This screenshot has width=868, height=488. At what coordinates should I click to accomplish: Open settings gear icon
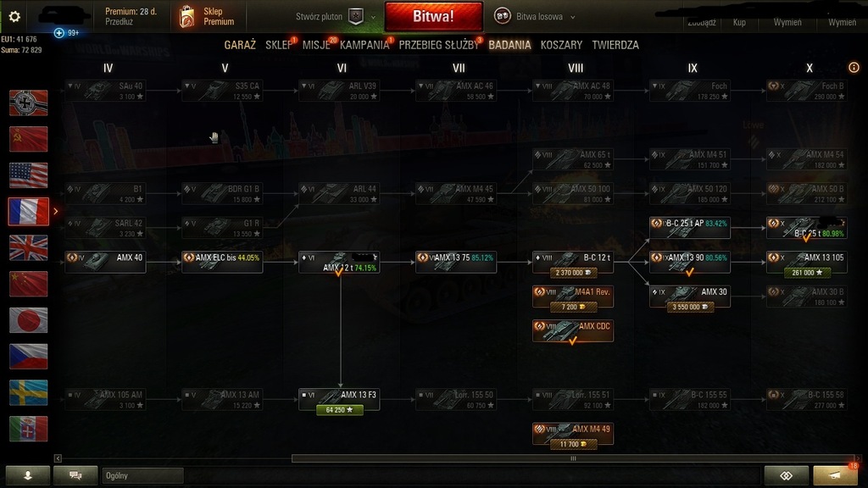click(x=14, y=17)
